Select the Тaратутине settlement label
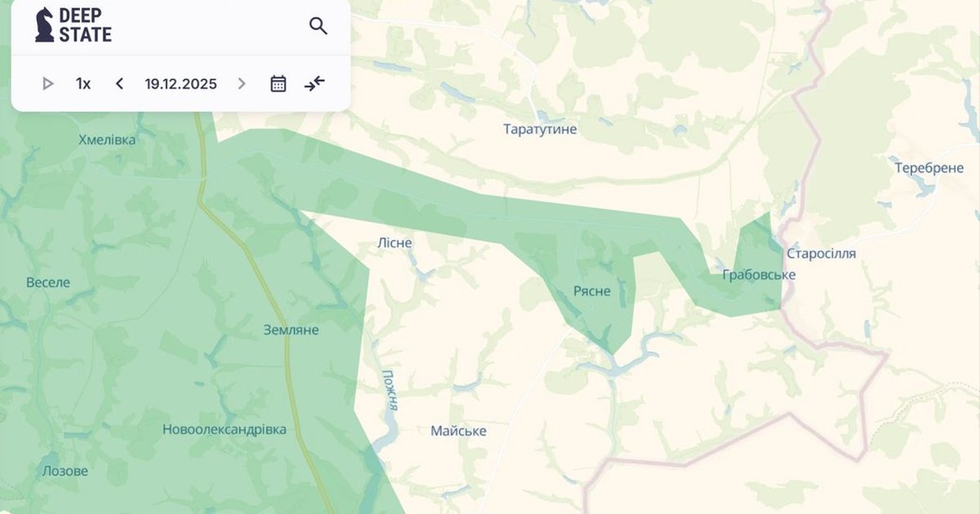The image size is (980, 514). pos(540,129)
